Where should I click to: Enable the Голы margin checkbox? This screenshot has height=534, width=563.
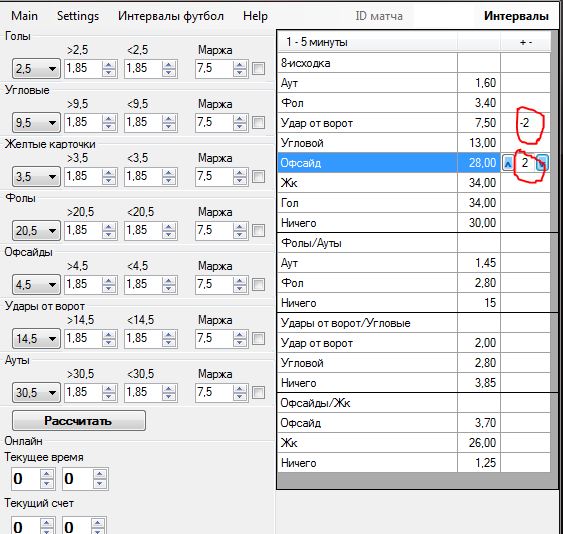(x=259, y=68)
